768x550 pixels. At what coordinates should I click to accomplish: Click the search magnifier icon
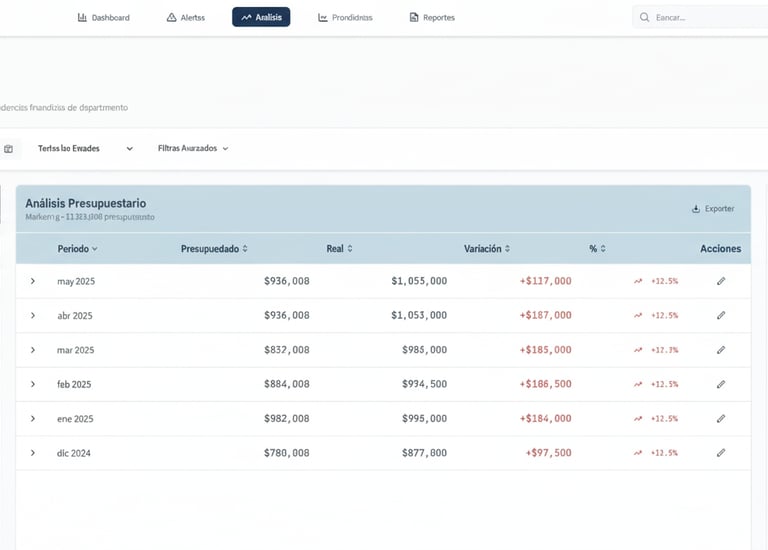click(645, 18)
